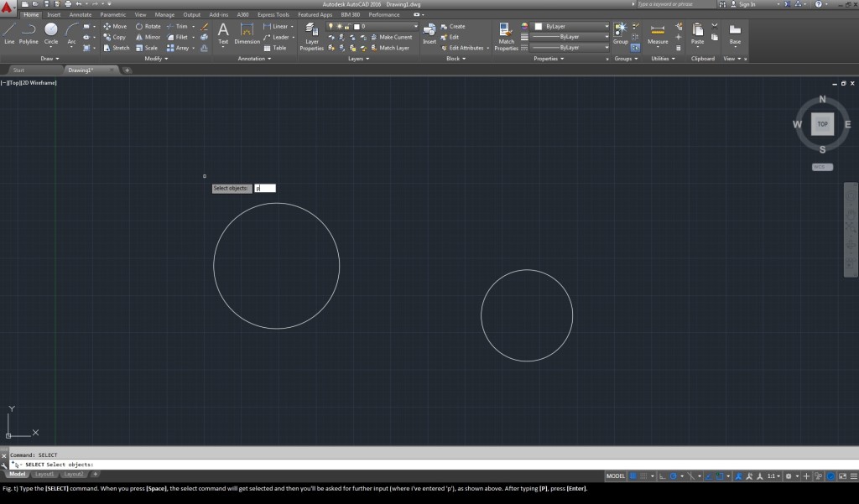Select the Measure utility tool
Image resolution: width=859 pixels, height=504 pixels.
coord(658,34)
